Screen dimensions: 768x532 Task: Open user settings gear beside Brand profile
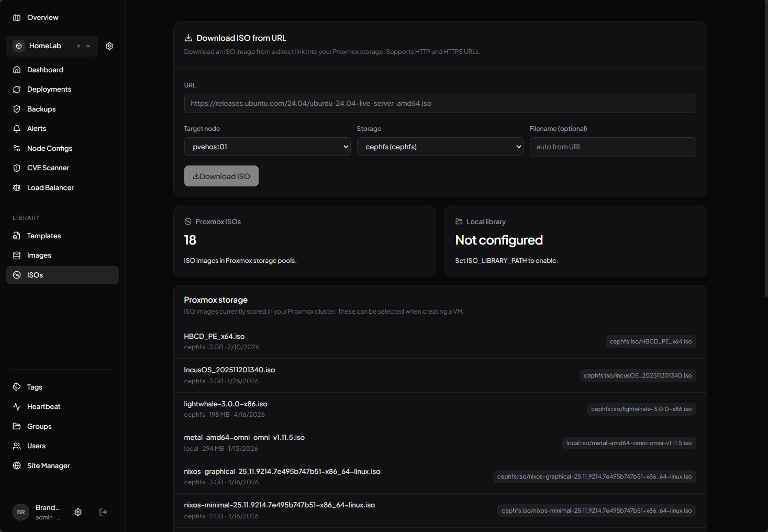78,512
